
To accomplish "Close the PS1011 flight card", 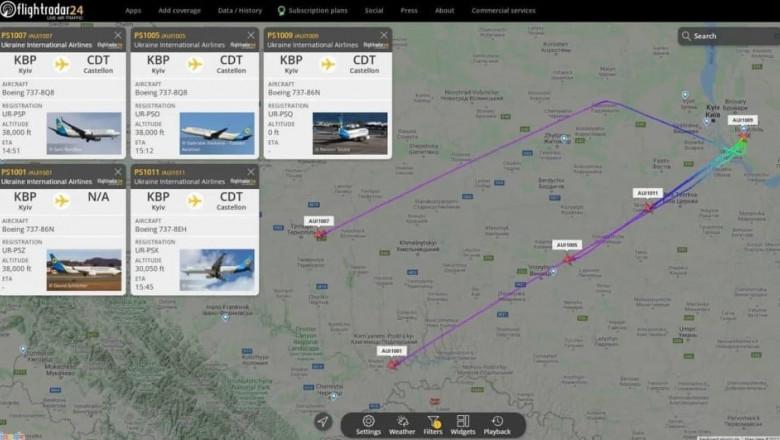I will 251,172.
